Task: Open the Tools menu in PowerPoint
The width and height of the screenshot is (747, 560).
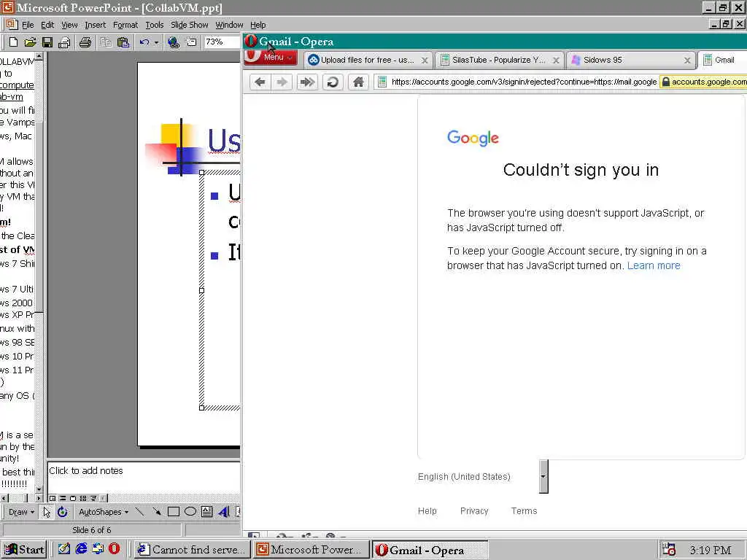Action: pyautogui.click(x=155, y=25)
